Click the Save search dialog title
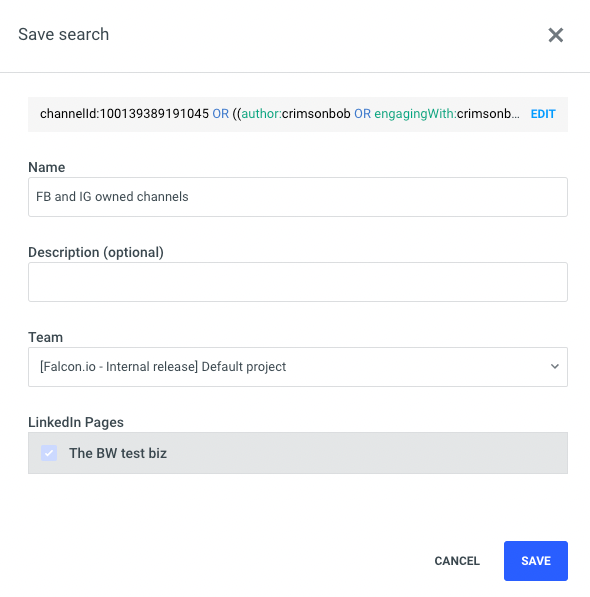The width and height of the screenshot is (590, 597). pyautogui.click(x=64, y=34)
